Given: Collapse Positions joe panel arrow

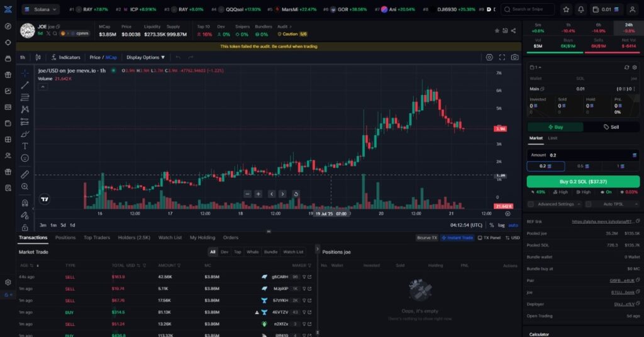Looking at the screenshot, I should click(317, 249).
